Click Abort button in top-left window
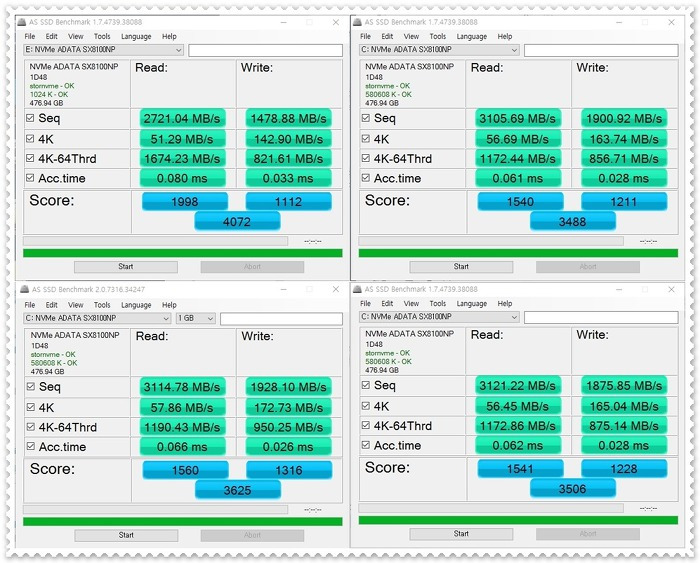 (252, 267)
